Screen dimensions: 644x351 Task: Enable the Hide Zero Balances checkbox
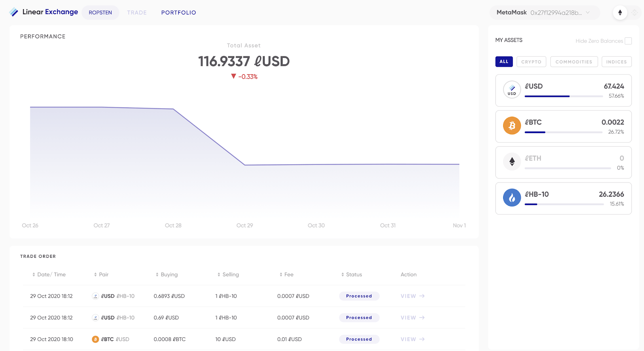point(628,41)
